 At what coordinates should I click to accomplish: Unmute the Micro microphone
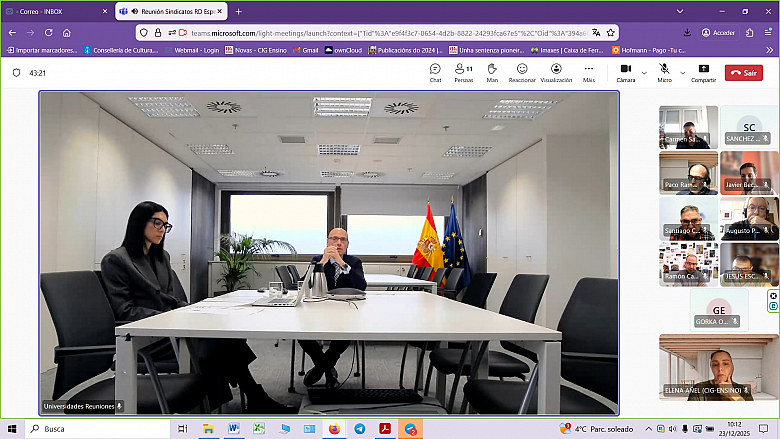(x=664, y=72)
